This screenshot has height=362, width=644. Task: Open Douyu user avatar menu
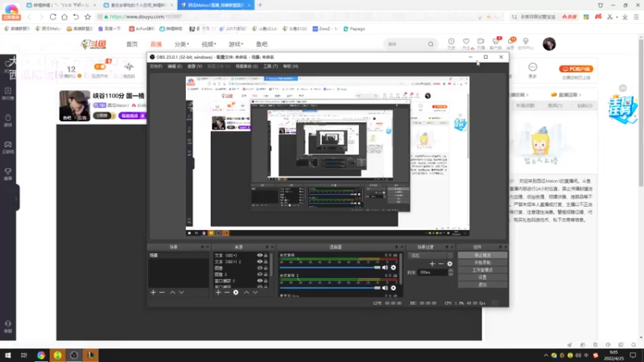(549, 44)
